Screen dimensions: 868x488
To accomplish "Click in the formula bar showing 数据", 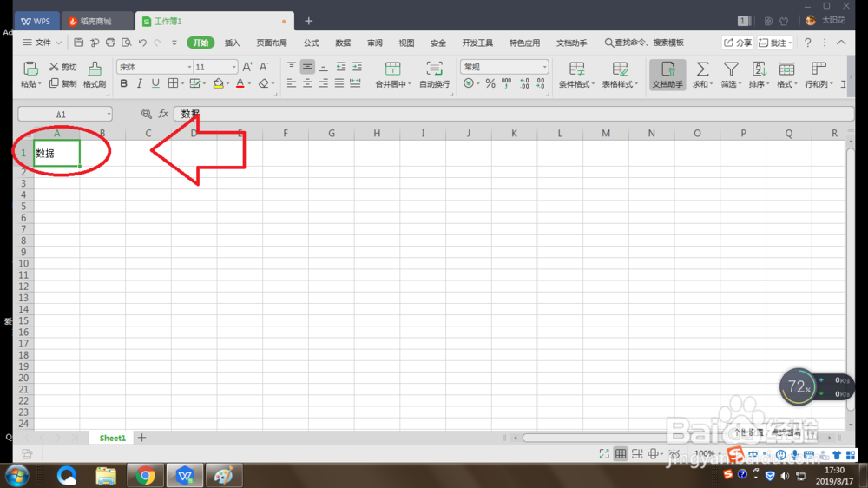I will pyautogui.click(x=513, y=114).
